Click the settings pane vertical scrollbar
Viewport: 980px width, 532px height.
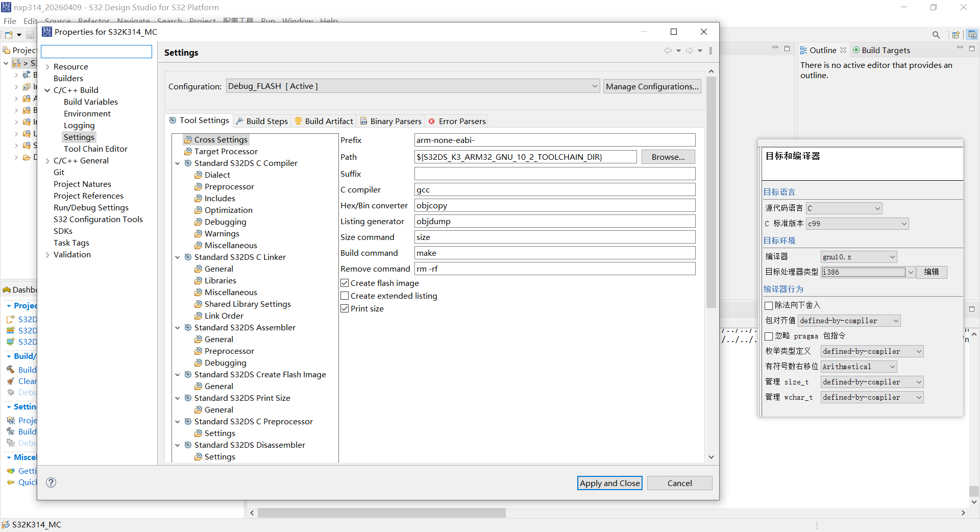click(x=711, y=192)
